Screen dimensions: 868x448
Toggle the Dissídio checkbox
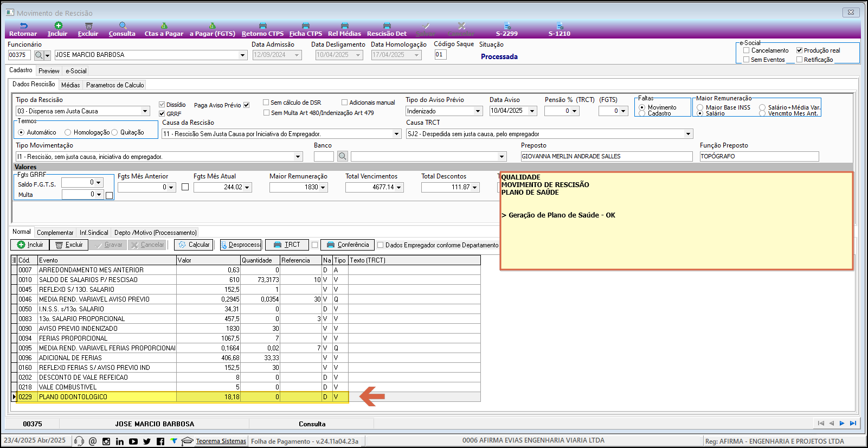point(162,105)
